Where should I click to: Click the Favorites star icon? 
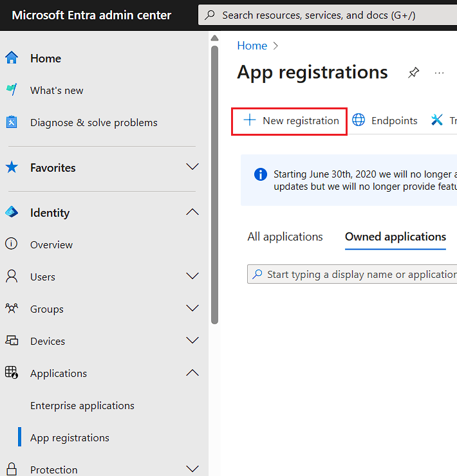tap(12, 167)
